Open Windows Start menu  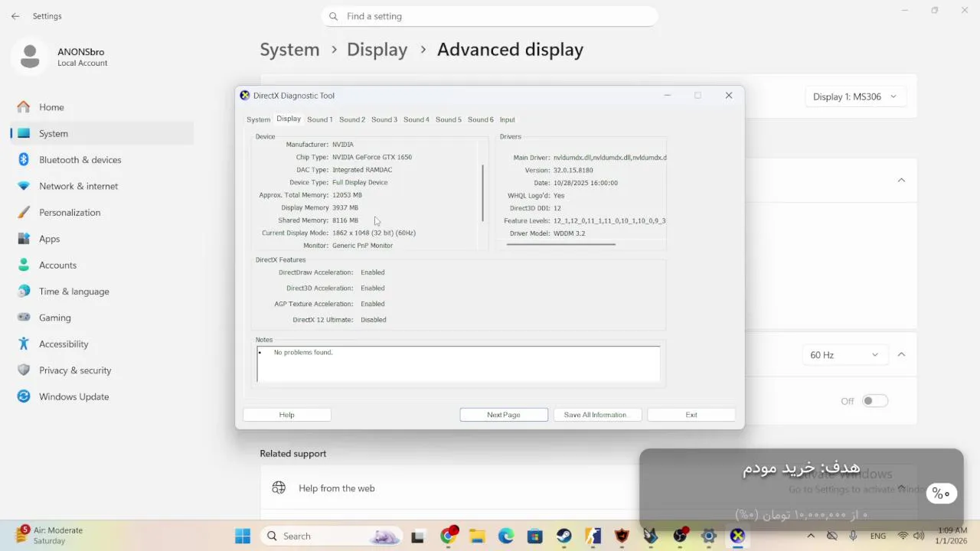[x=243, y=536]
